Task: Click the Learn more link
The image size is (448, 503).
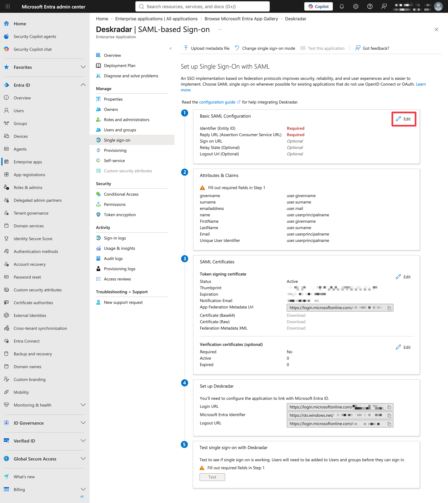Action: point(421,84)
